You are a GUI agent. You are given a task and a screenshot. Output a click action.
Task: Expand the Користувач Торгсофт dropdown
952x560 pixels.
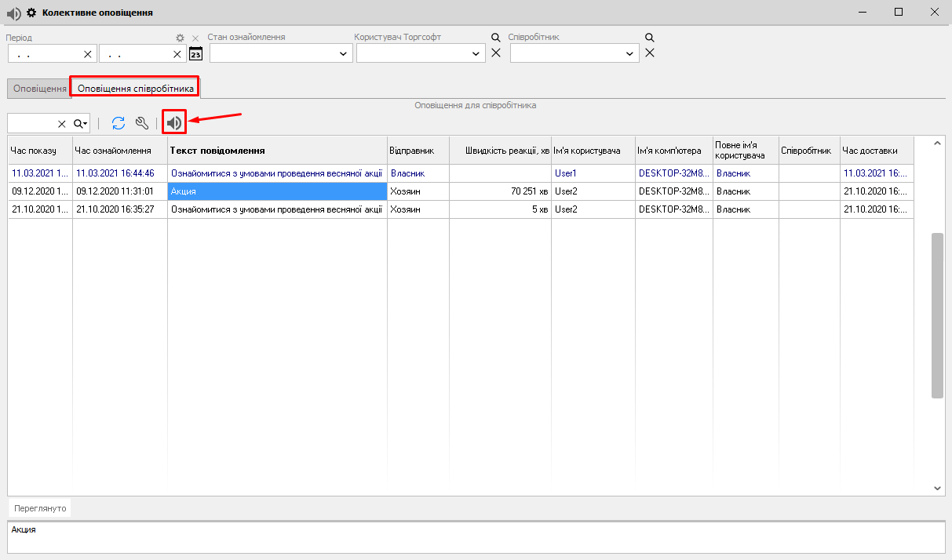tap(476, 53)
